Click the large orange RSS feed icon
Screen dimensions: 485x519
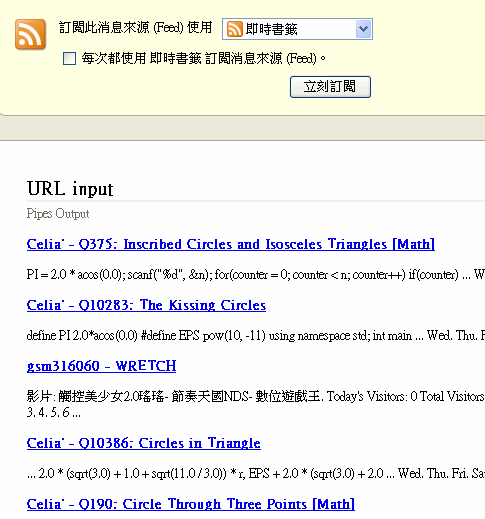[x=30, y=34]
